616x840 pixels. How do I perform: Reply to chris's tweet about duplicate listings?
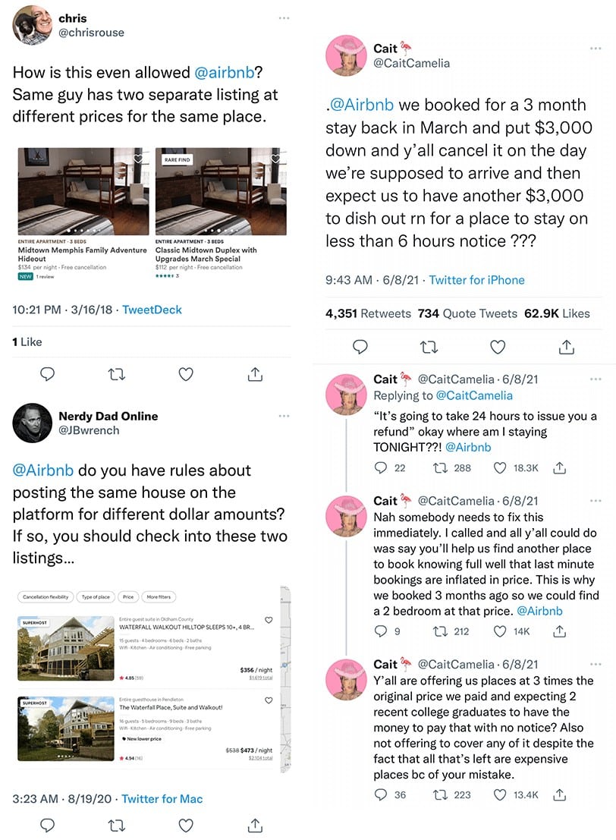[x=48, y=374]
